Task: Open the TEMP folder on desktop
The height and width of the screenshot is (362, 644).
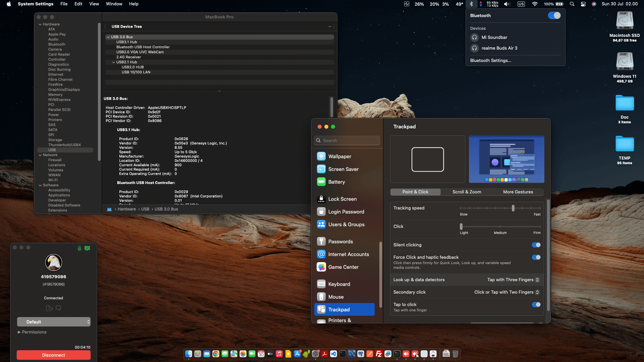Action: [x=625, y=150]
